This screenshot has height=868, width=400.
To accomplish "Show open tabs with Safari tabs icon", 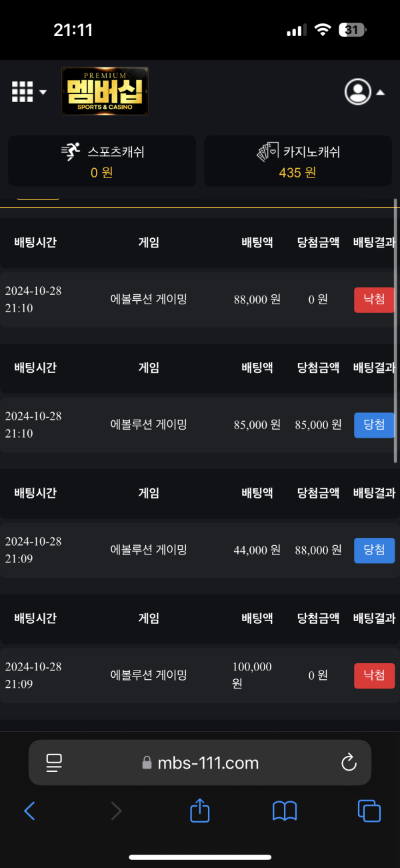I will pyautogui.click(x=369, y=811).
